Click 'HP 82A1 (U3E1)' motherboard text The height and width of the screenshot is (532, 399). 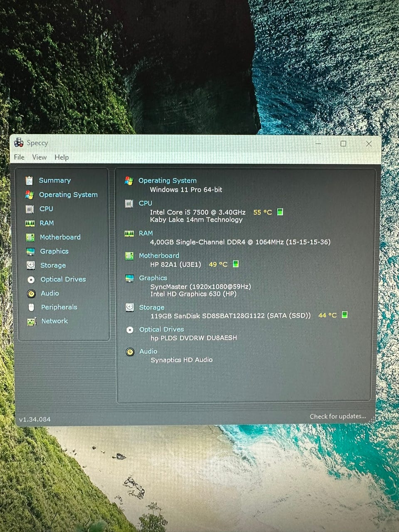175,264
